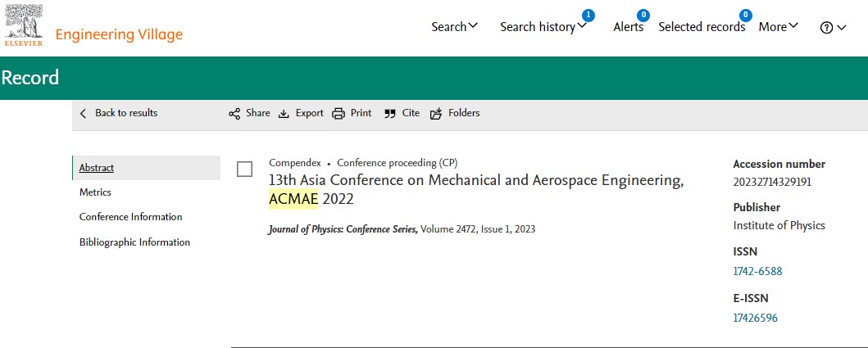Open the Bibliographic Information section
The image size is (868, 348).
coord(134,242)
